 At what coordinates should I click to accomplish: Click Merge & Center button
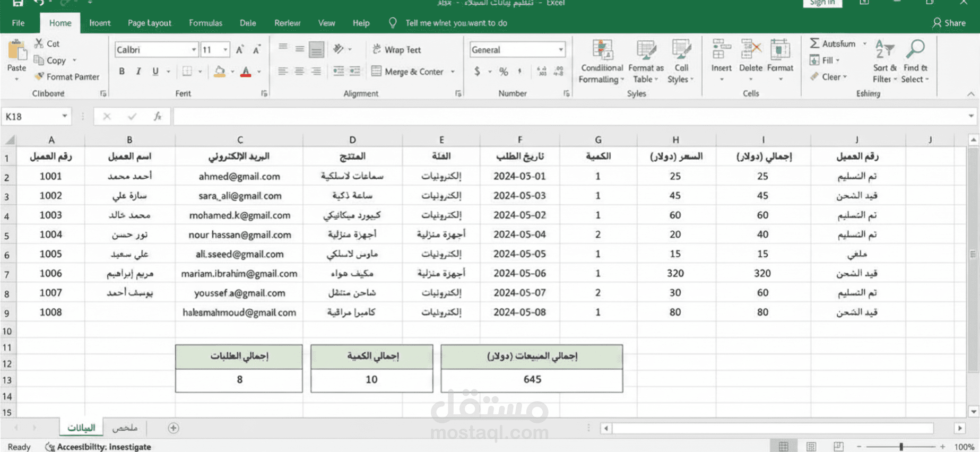coord(407,71)
